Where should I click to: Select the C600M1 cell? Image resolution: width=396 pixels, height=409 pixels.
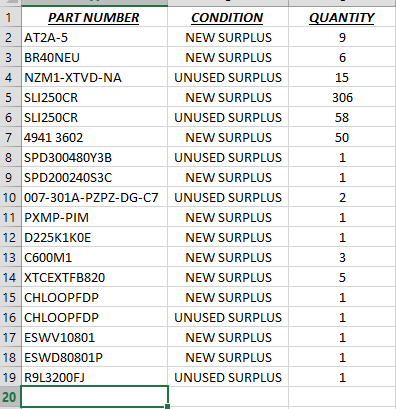(94, 257)
